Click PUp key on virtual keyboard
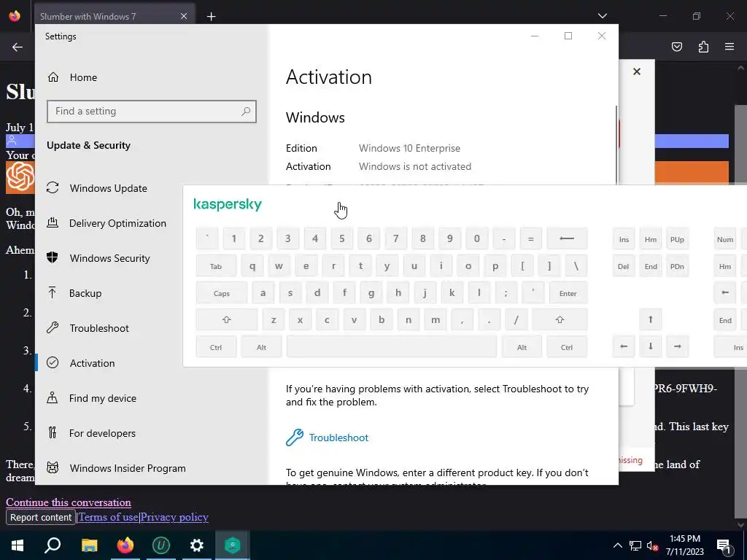The height and width of the screenshot is (560, 747). point(677,239)
